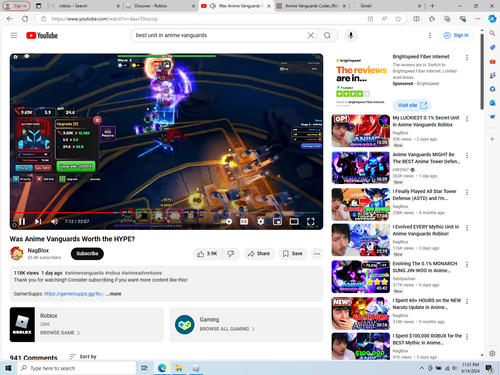500x375 pixels.
Task: Clear the search box with X
Action: pos(310,35)
